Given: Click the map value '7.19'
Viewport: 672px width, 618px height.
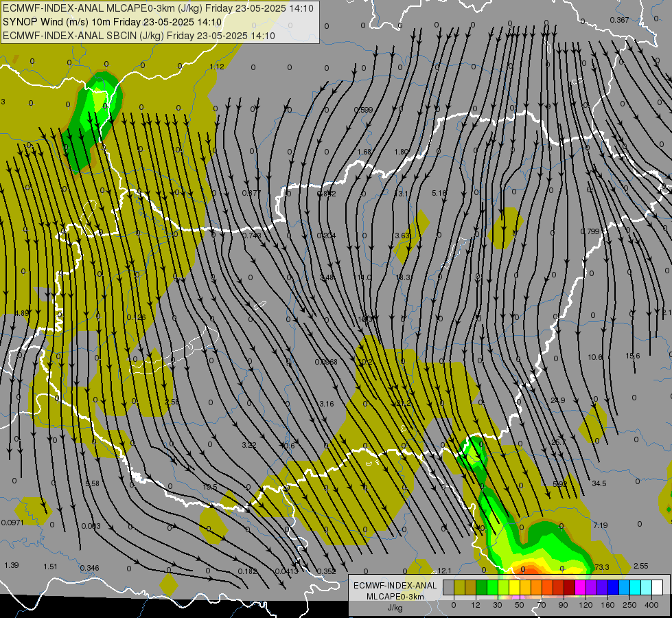Looking at the screenshot, I should [x=601, y=525].
